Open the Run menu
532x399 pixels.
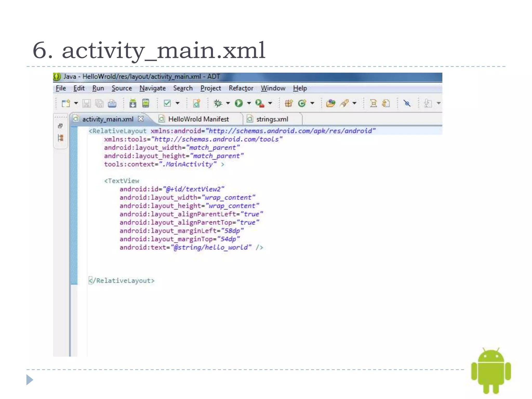(98, 88)
